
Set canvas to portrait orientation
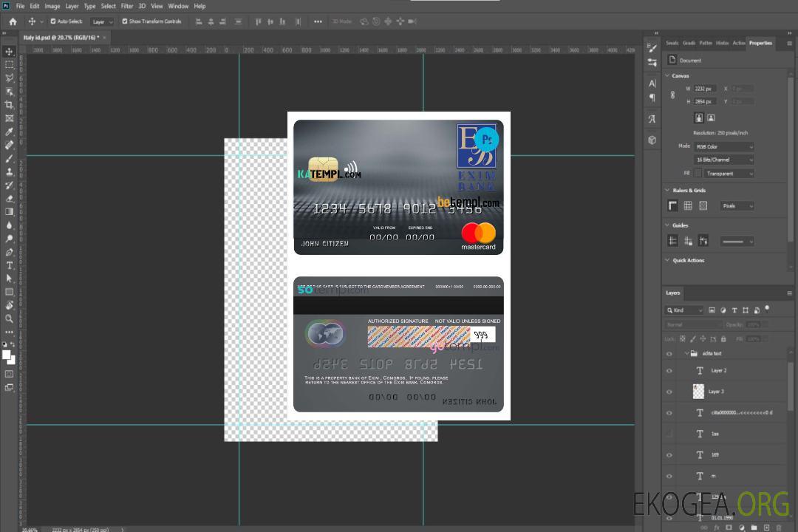pos(699,118)
